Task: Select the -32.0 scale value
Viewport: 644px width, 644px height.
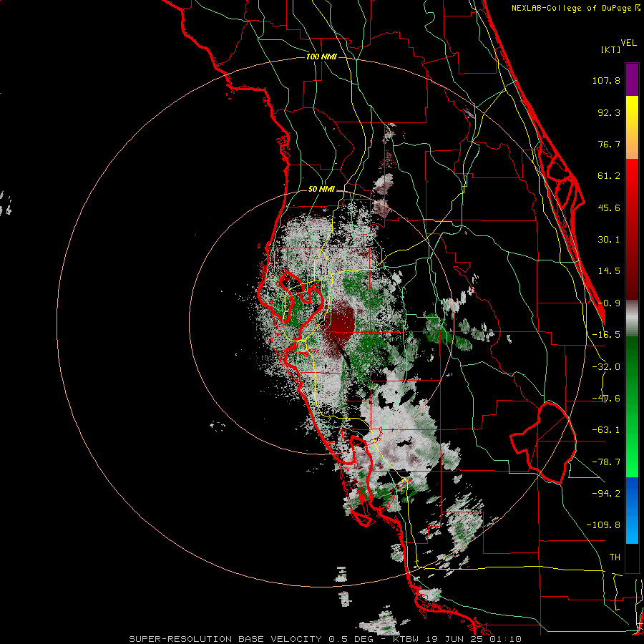Action: point(606,367)
